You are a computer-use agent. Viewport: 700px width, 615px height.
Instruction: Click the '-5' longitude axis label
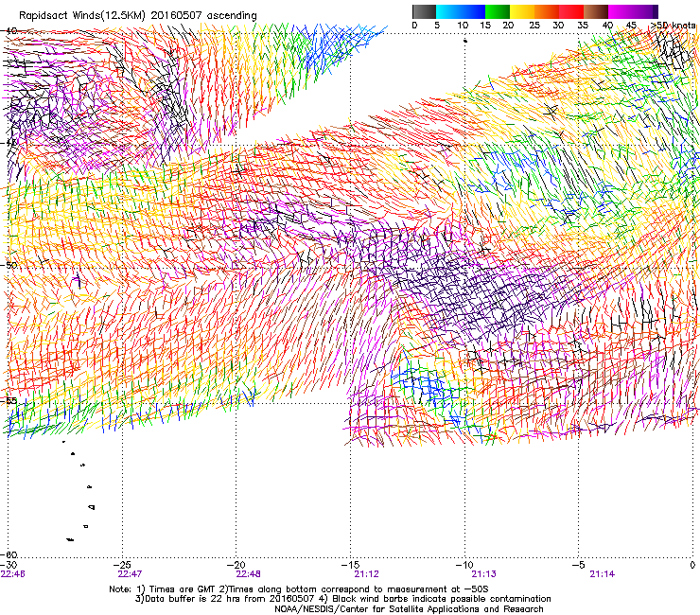[579, 565]
